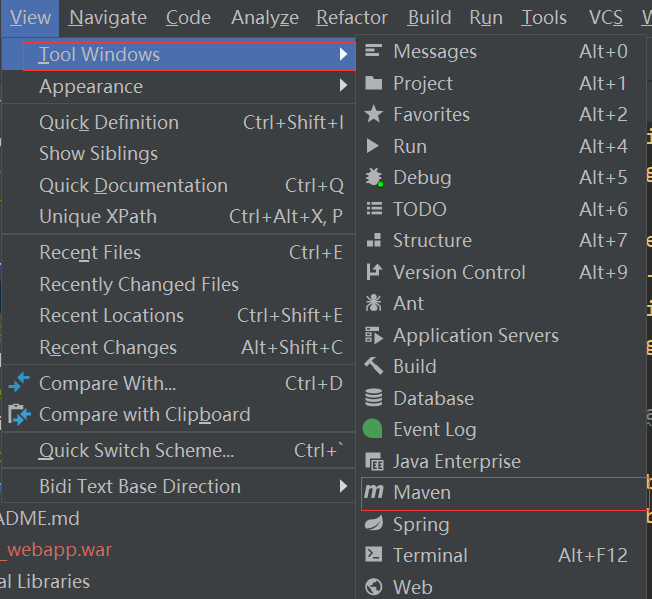Click the Spring leaf icon

(374, 523)
